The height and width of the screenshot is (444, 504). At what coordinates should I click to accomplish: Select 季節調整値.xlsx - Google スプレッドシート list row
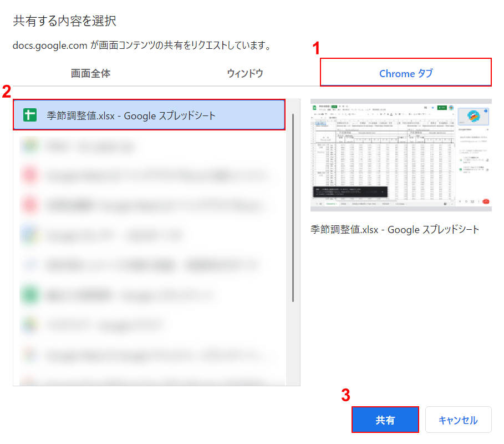(x=149, y=115)
